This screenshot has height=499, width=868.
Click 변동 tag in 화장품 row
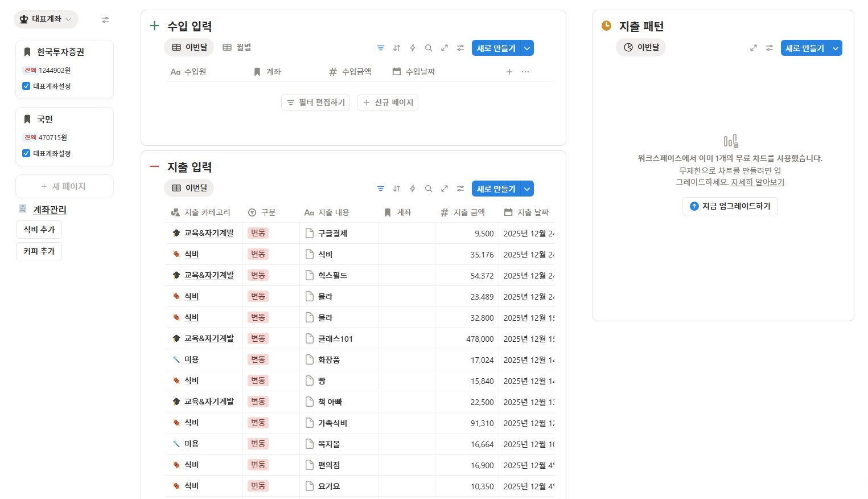pos(258,359)
